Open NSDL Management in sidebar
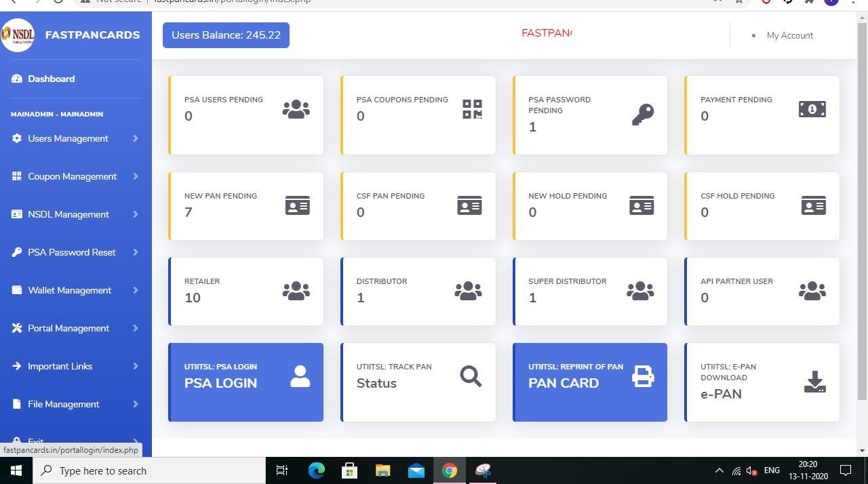Screen dimensions: 868x484 [68, 214]
